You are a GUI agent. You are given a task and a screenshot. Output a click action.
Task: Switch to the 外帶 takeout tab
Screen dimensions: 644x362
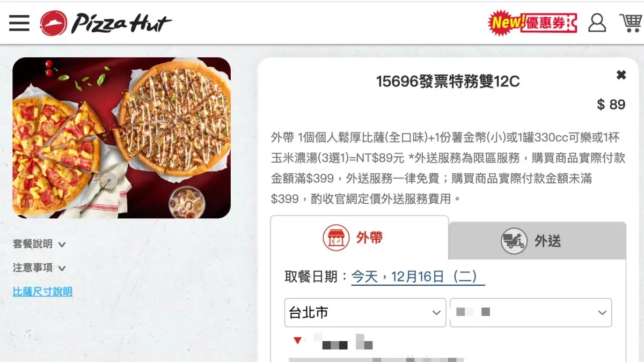coord(360,238)
